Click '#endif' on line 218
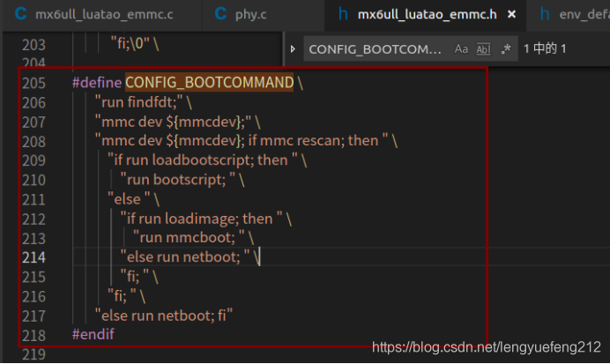The width and height of the screenshot is (610, 364). [93, 334]
